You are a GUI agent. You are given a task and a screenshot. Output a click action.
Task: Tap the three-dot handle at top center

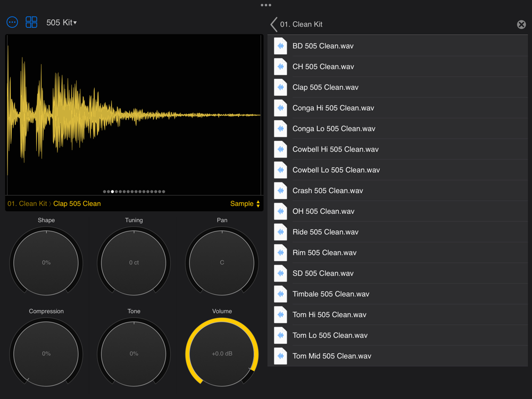pos(266,5)
